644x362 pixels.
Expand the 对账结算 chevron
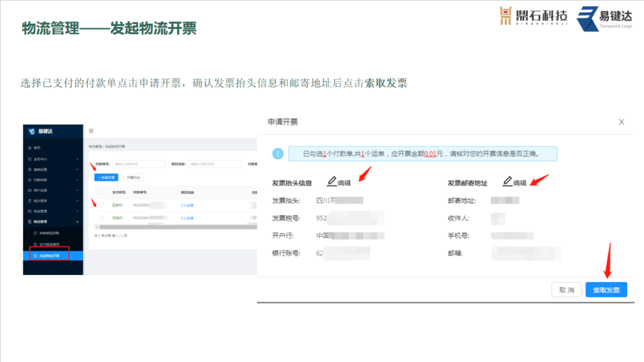(x=77, y=180)
